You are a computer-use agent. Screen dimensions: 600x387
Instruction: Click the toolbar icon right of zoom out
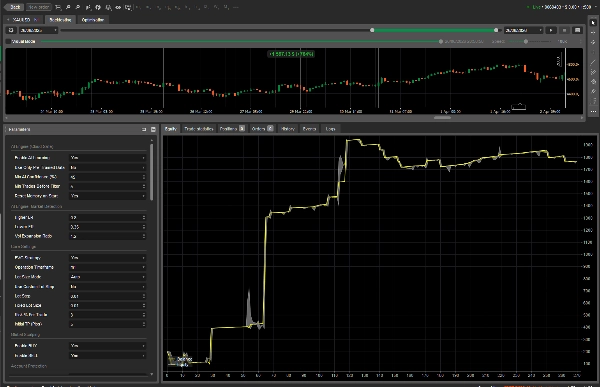(88, 7)
